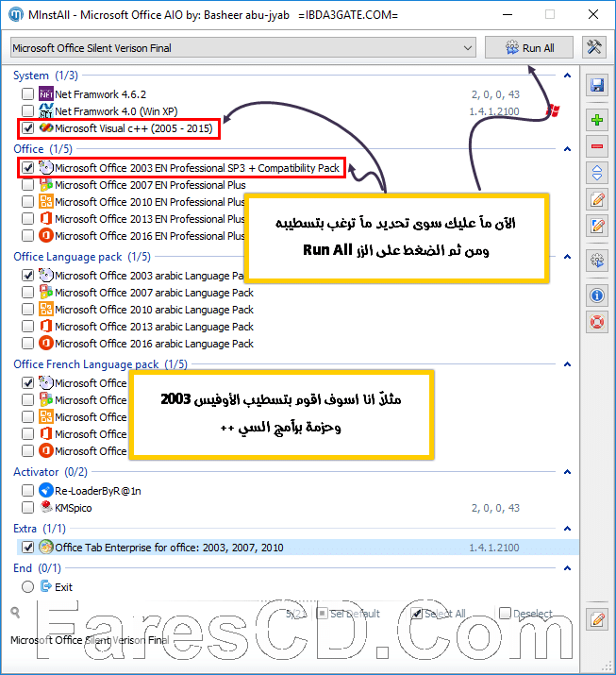Click the Activator (0/2) group header
This screenshot has height=675, width=616.
(x=50, y=472)
